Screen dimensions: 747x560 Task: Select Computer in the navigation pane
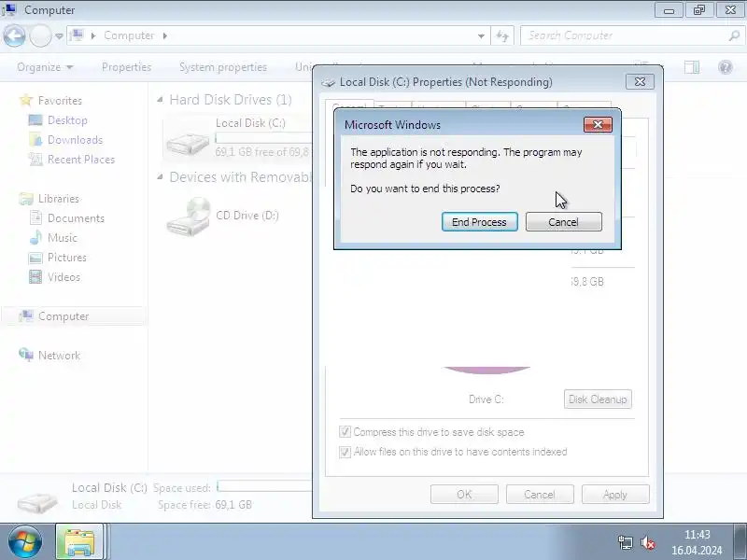tap(63, 316)
